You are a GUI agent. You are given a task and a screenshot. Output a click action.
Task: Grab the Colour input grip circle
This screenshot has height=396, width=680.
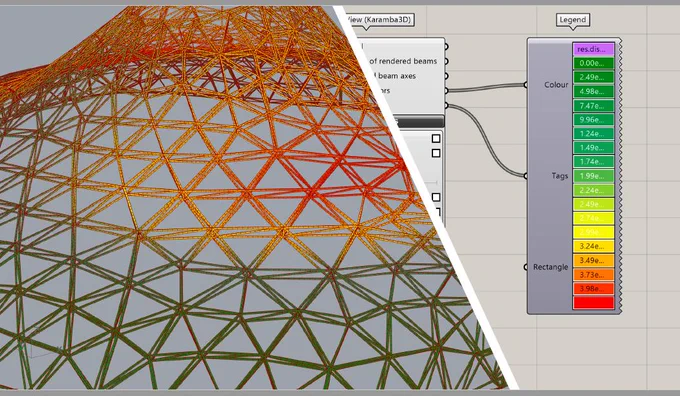526,85
